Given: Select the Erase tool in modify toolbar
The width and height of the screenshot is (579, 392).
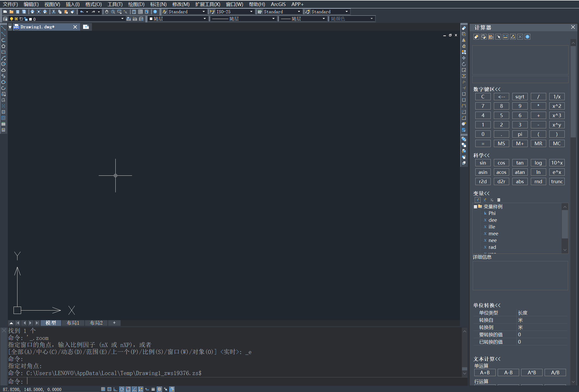Looking at the screenshot, I should click(x=464, y=28).
